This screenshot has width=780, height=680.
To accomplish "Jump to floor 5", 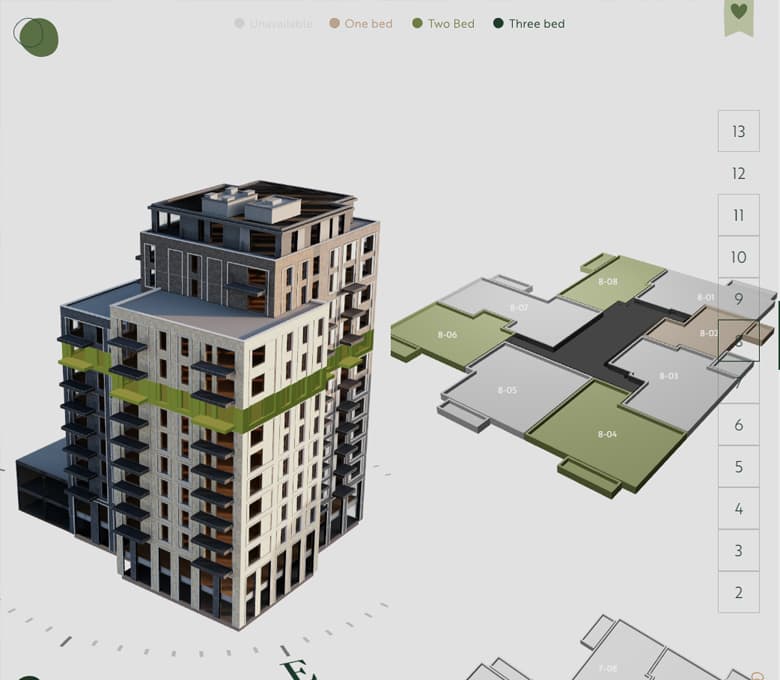I will [738, 467].
